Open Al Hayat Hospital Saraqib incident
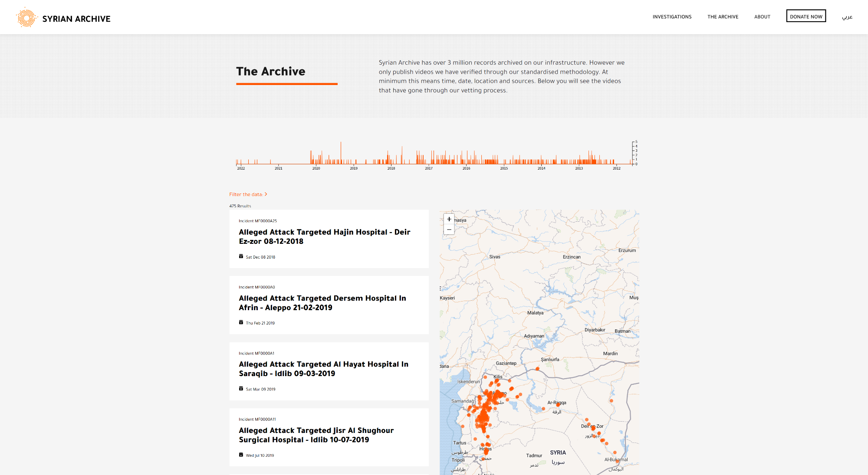The height and width of the screenshot is (475, 868). tap(323, 369)
